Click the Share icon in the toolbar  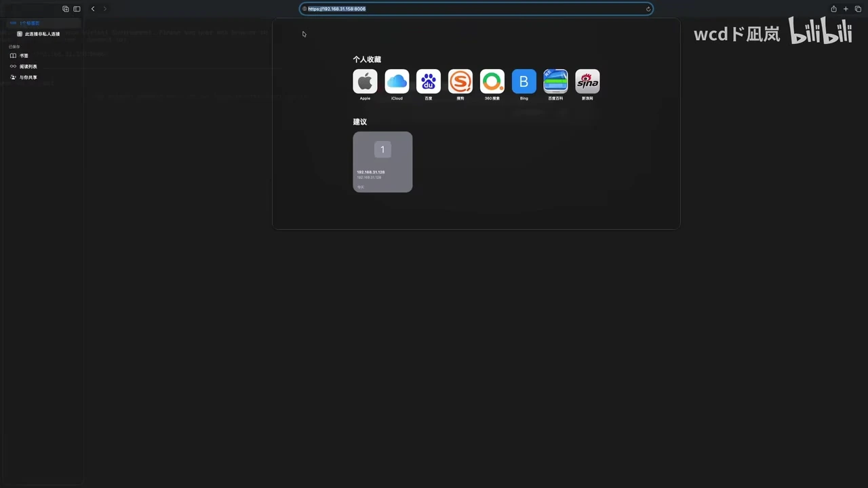[834, 9]
